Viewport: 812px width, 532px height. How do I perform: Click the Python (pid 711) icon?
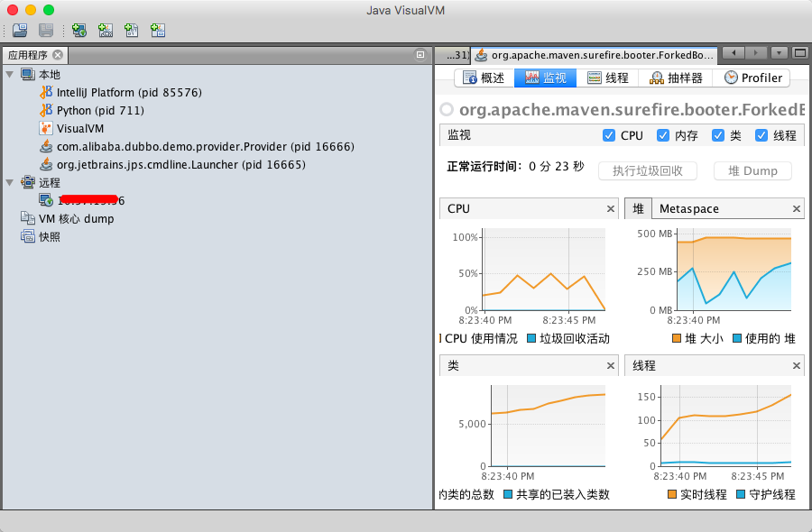46,110
